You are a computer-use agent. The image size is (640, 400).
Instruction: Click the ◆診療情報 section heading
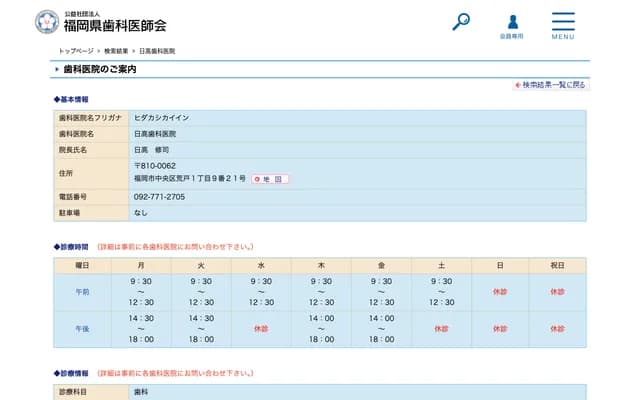pyautogui.click(x=71, y=373)
